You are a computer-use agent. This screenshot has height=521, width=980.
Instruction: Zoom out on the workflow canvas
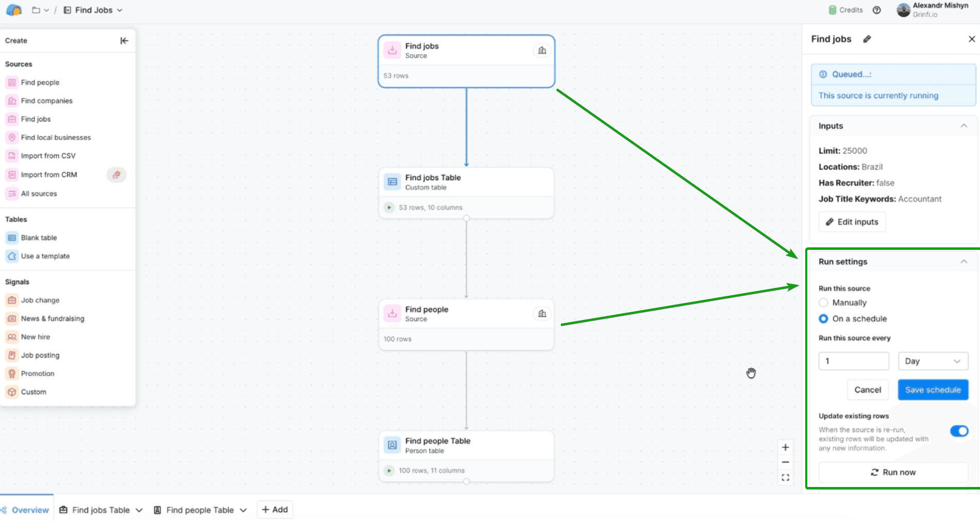pyautogui.click(x=785, y=462)
